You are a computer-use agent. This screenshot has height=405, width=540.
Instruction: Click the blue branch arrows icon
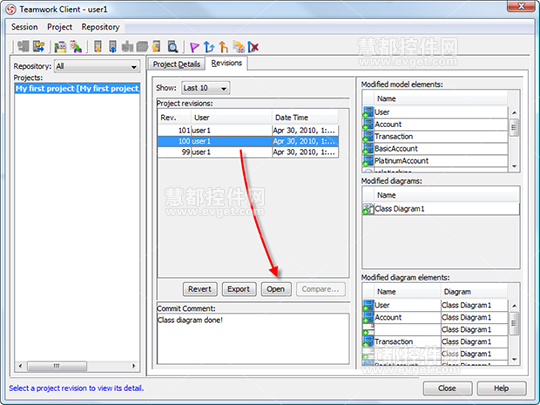coord(209,46)
